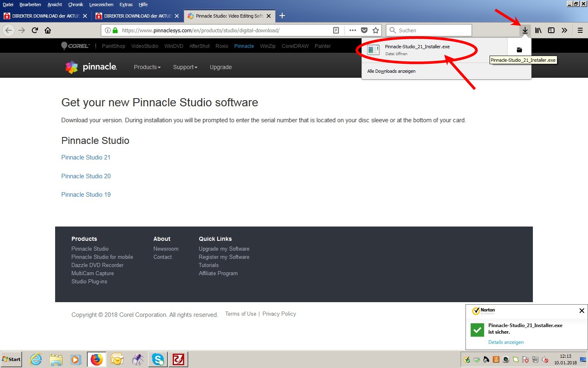
Task: Click the Upgrade nav link
Action: click(221, 67)
